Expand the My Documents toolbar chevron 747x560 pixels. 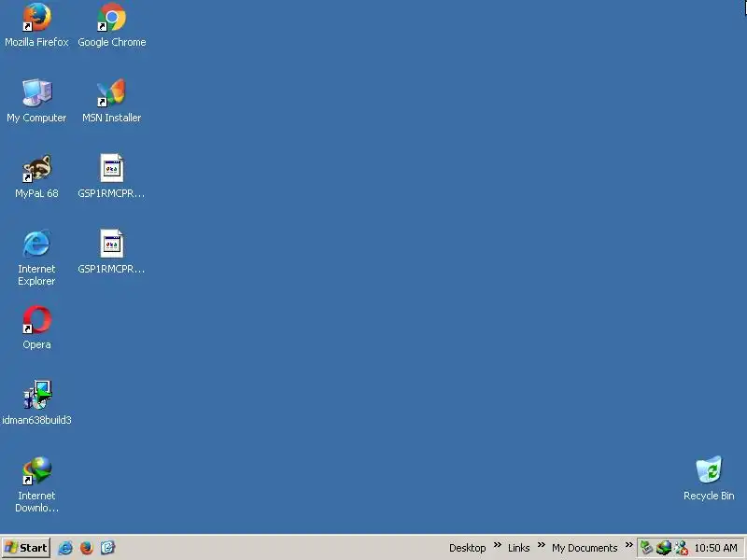(x=628, y=545)
